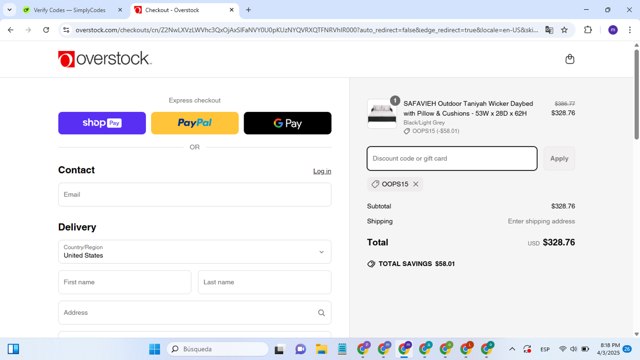Open the shopping bag cart icon
The width and height of the screenshot is (640, 360).
coord(569,59)
